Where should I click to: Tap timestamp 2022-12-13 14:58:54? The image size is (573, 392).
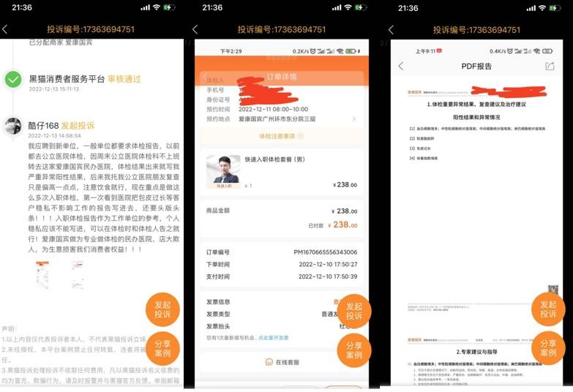(54, 135)
